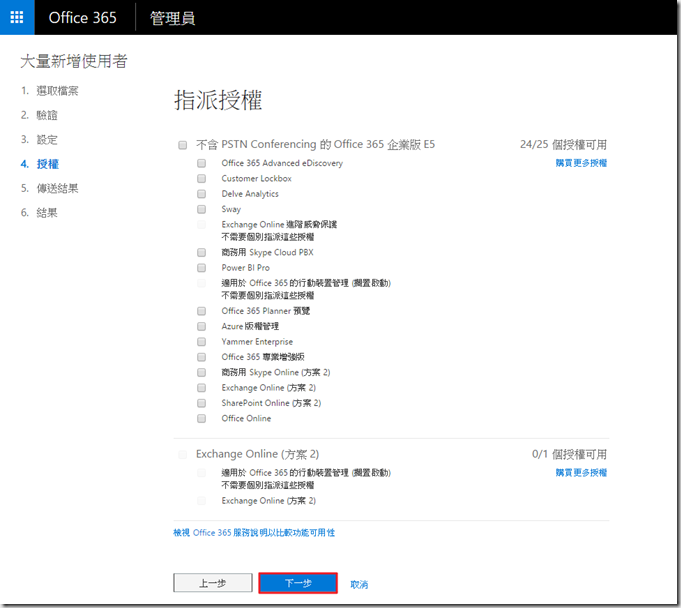Click the 上一步 button

click(213, 583)
